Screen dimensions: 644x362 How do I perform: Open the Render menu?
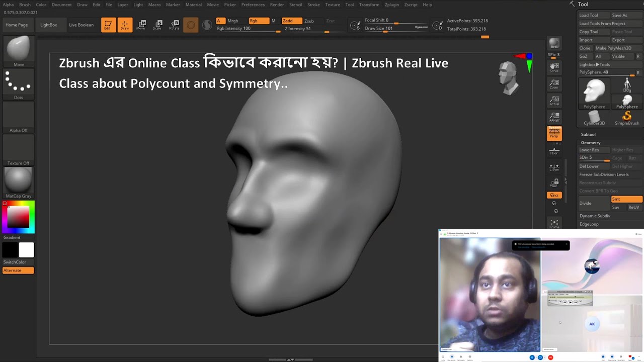(x=277, y=5)
